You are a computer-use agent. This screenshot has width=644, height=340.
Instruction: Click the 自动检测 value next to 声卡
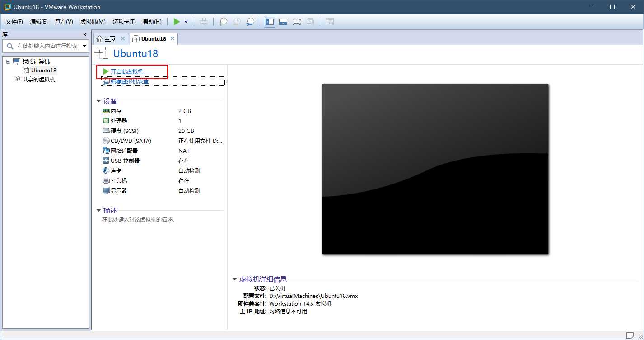click(x=189, y=171)
